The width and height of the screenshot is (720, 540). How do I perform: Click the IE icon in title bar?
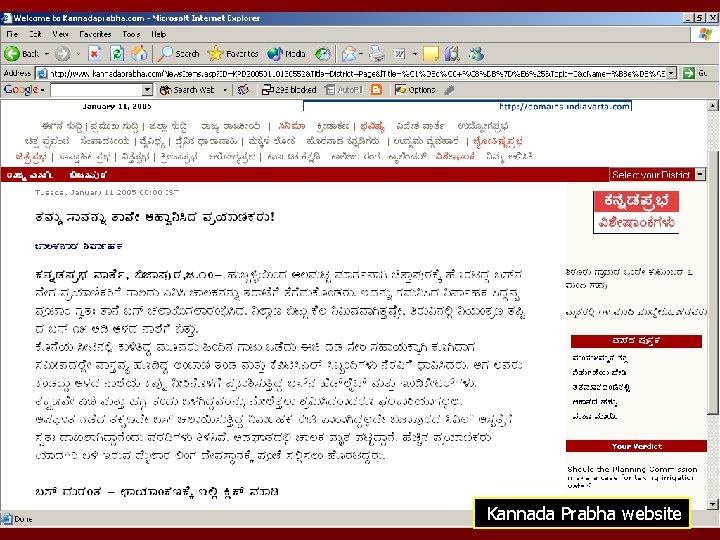pyautogui.click(x=6, y=18)
